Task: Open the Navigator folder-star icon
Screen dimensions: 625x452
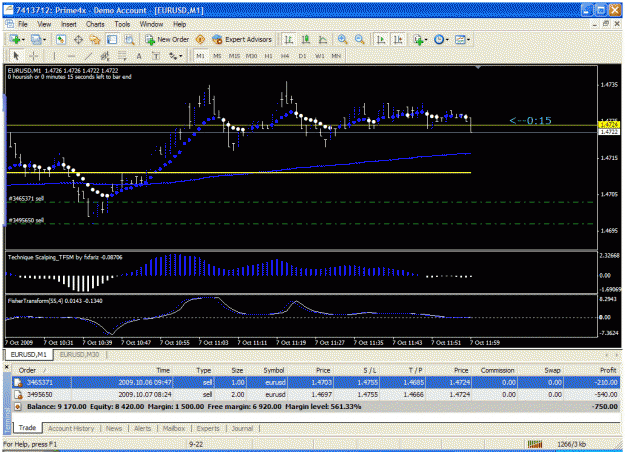Action: pos(95,39)
